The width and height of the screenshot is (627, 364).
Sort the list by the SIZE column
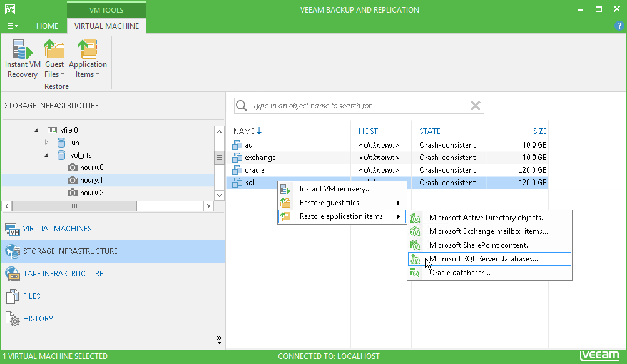pyautogui.click(x=539, y=131)
